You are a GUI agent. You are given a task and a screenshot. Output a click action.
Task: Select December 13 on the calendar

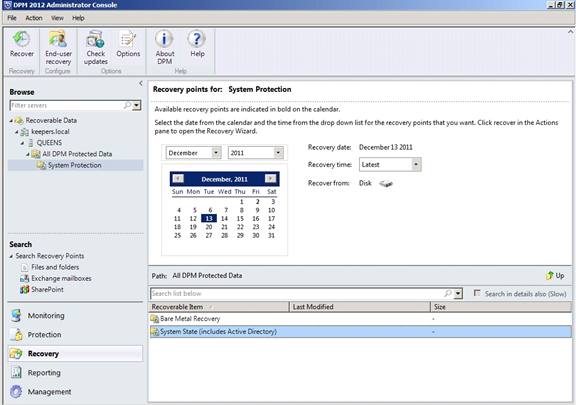[209, 218]
